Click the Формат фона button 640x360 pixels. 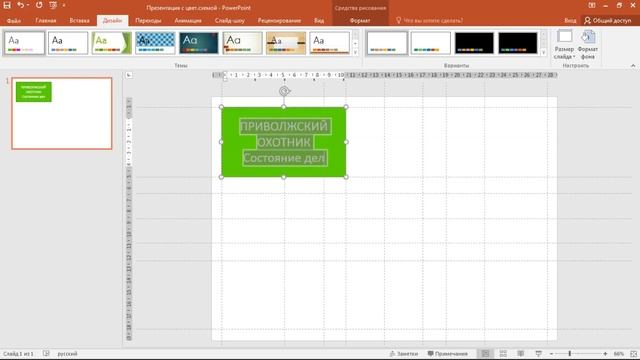[588, 44]
